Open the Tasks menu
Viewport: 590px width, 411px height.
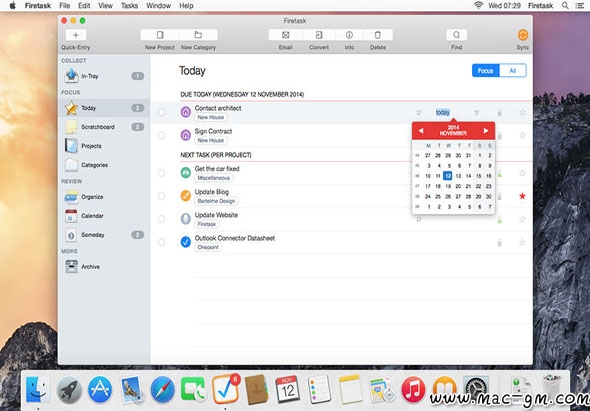pos(129,6)
